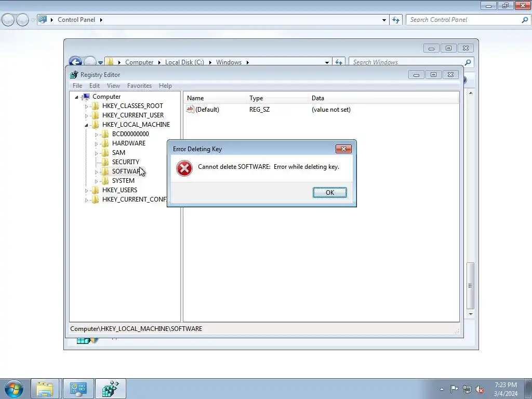Expand HKEY_CURRENT_USER tree node
Image resolution: width=532 pixels, height=399 pixels.
pos(86,116)
